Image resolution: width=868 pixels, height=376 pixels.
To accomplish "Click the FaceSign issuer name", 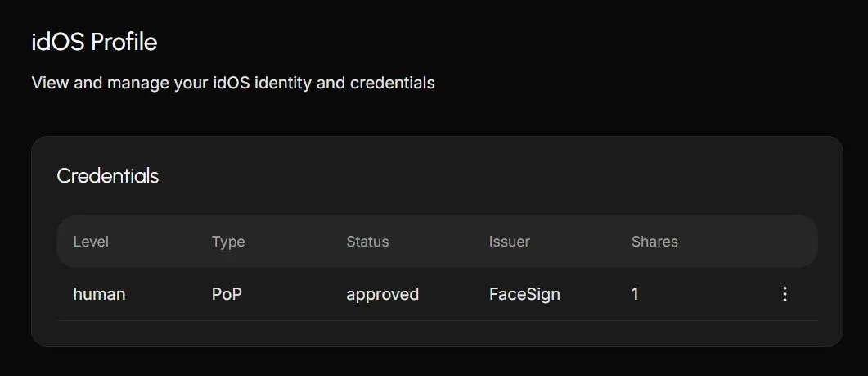I will click(x=524, y=294).
